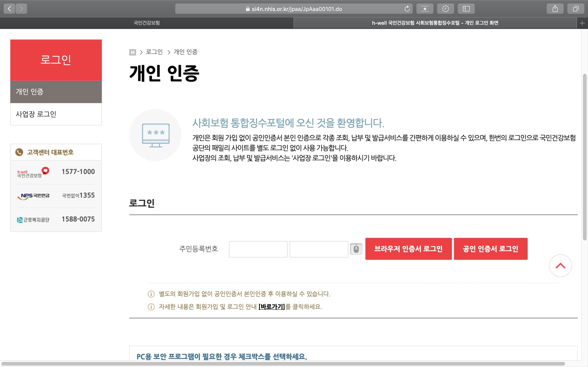Open the bookmarks star toolbar button

tap(425, 9)
